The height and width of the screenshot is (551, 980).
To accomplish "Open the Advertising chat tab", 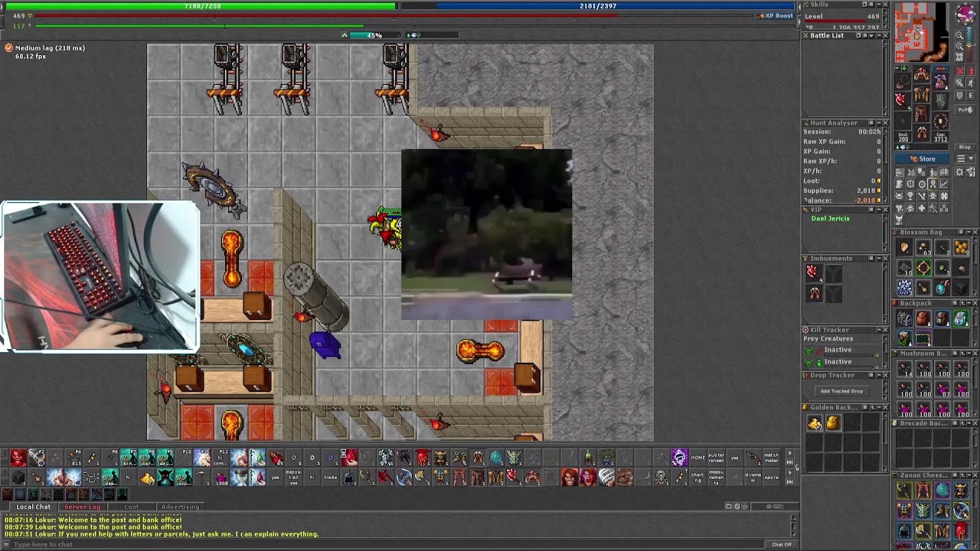I will [x=180, y=507].
